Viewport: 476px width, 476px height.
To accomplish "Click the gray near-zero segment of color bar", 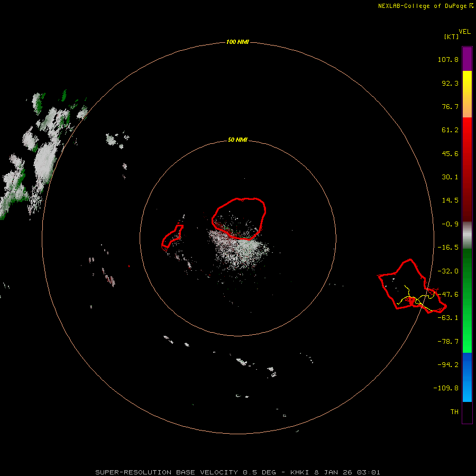I will [x=467, y=235].
